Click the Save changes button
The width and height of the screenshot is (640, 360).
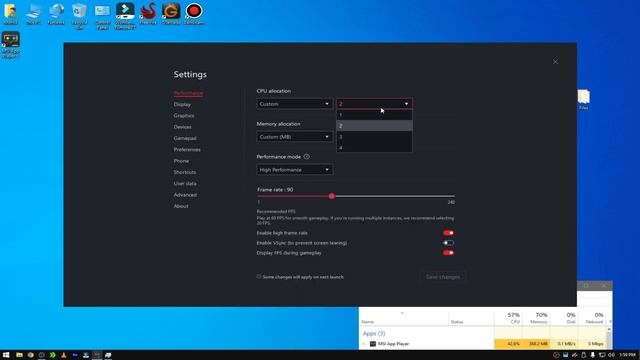point(443,277)
